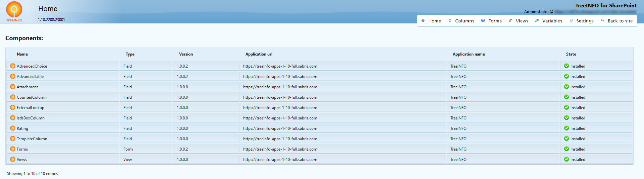Image resolution: width=644 pixels, height=179 pixels.
Task: Click the TreeINFO logo icon
Action: (14, 11)
